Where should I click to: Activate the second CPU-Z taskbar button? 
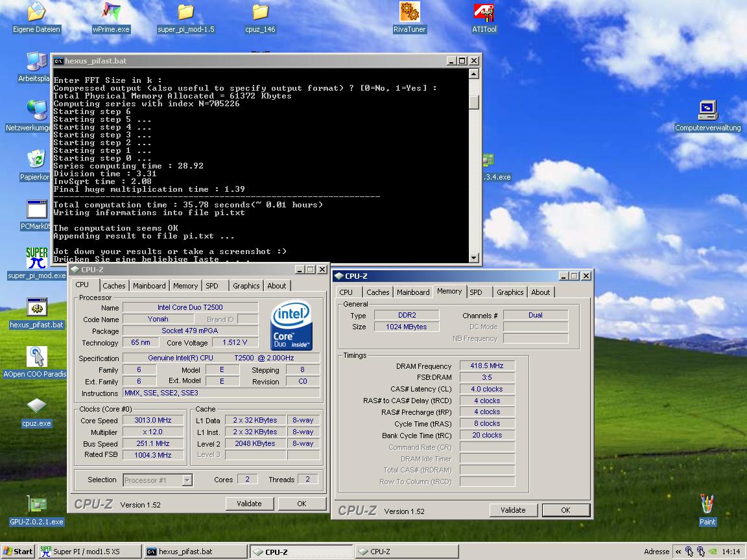pyautogui.click(x=407, y=552)
